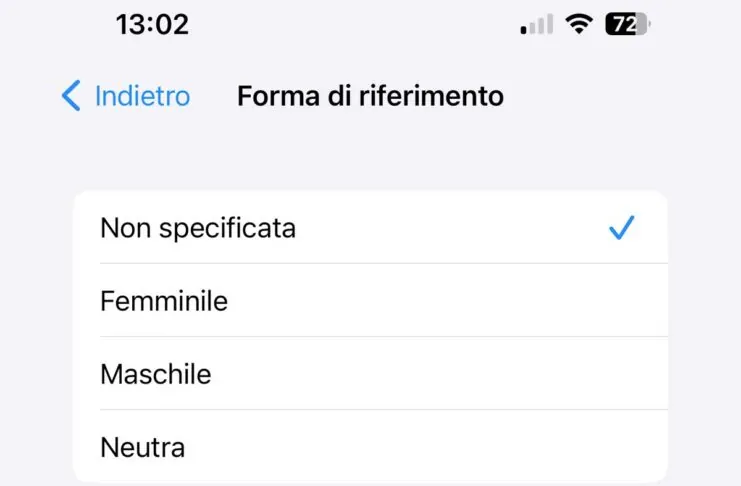Click the blue checkmark beside Non specificata
Viewport: 741px width, 486px height.
coord(622,229)
